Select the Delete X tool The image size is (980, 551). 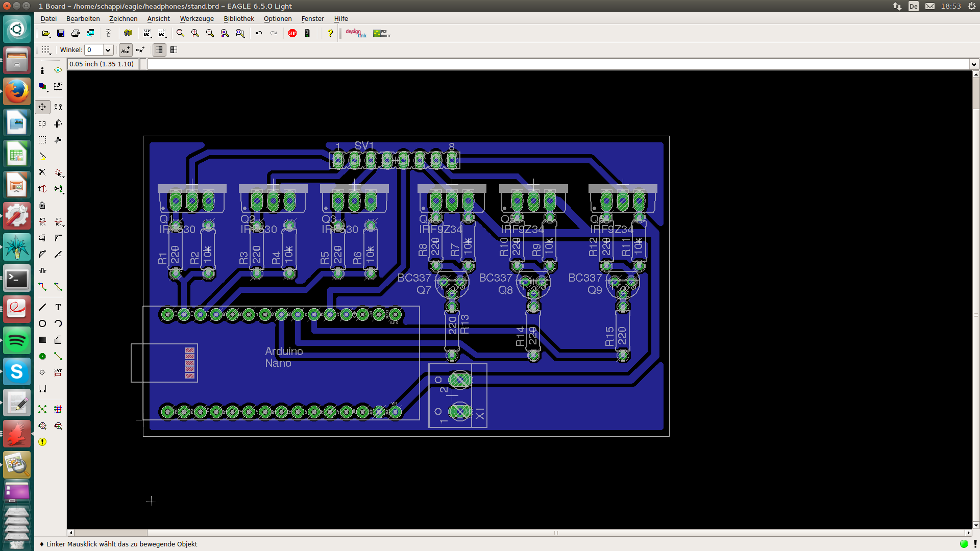(42, 172)
